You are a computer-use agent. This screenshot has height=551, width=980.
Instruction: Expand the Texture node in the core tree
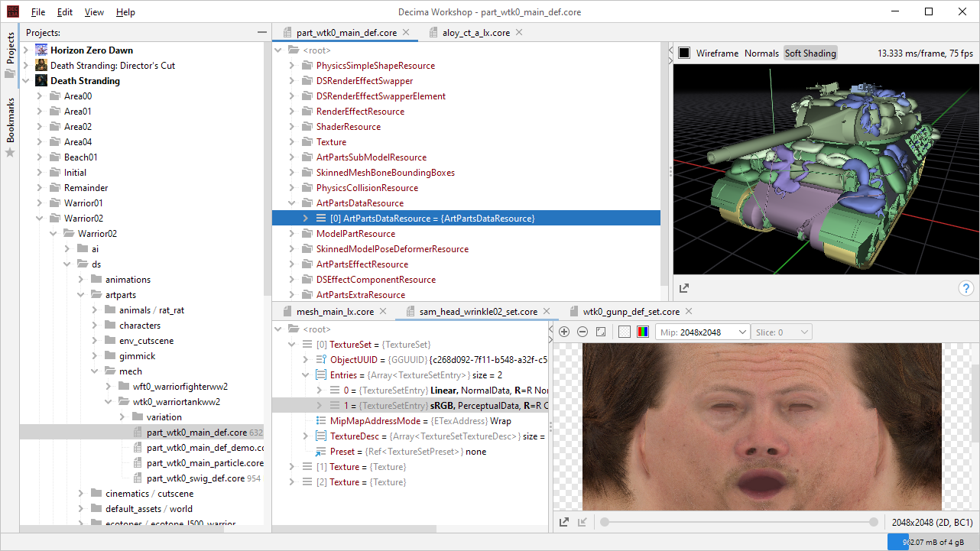click(x=290, y=141)
